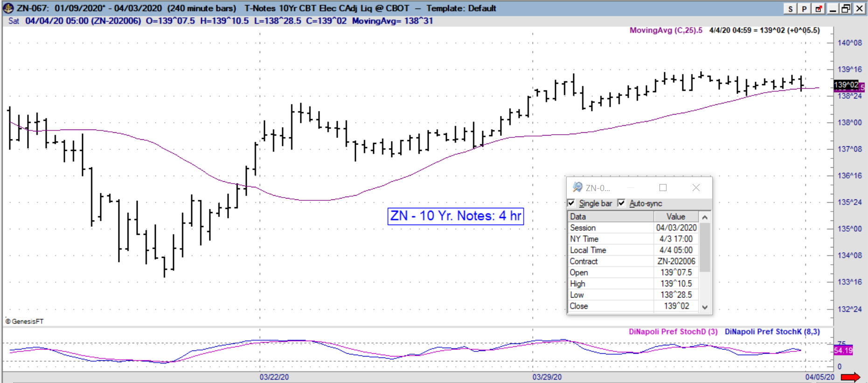The image size is (868, 383).
Task: Click the 135^00 price axis label
Action: point(850,229)
